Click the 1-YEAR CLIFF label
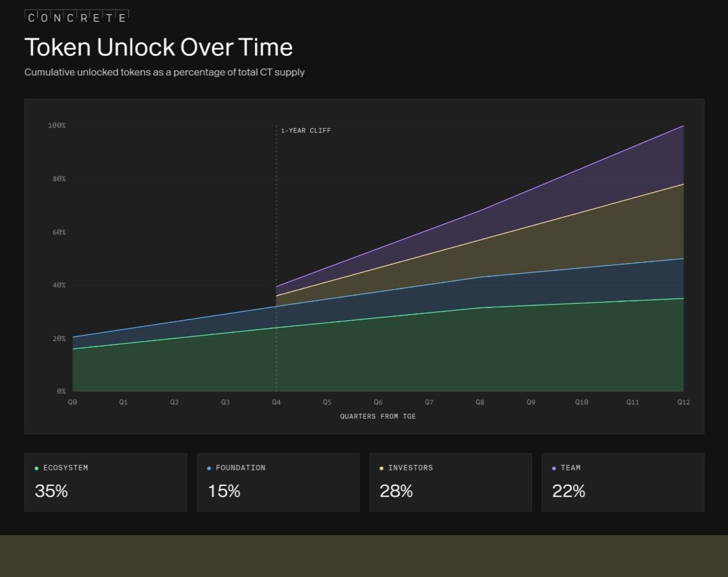The height and width of the screenshot is (577, 728). pyautogui.click(x=306, y=131)
